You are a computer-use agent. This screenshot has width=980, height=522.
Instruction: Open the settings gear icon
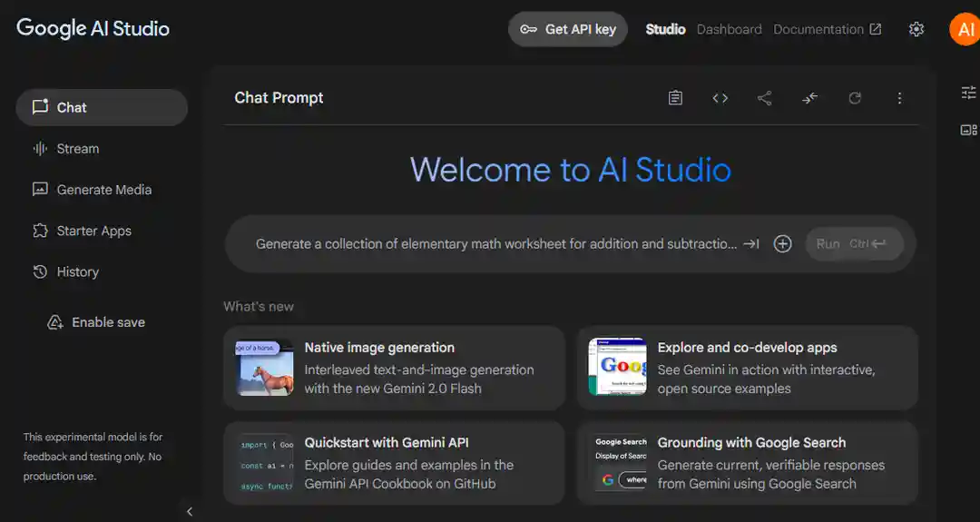[x=916, y=29]
